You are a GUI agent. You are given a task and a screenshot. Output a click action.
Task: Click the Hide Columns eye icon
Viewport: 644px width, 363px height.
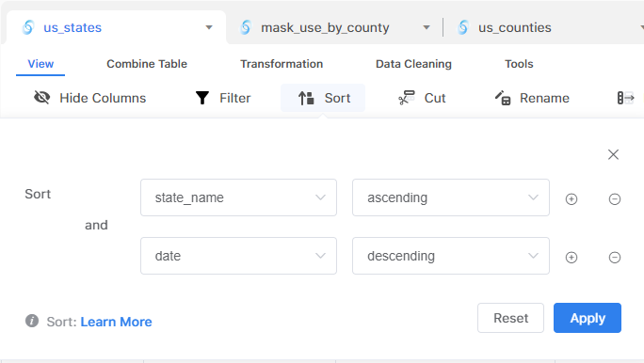tap(41, 98)
